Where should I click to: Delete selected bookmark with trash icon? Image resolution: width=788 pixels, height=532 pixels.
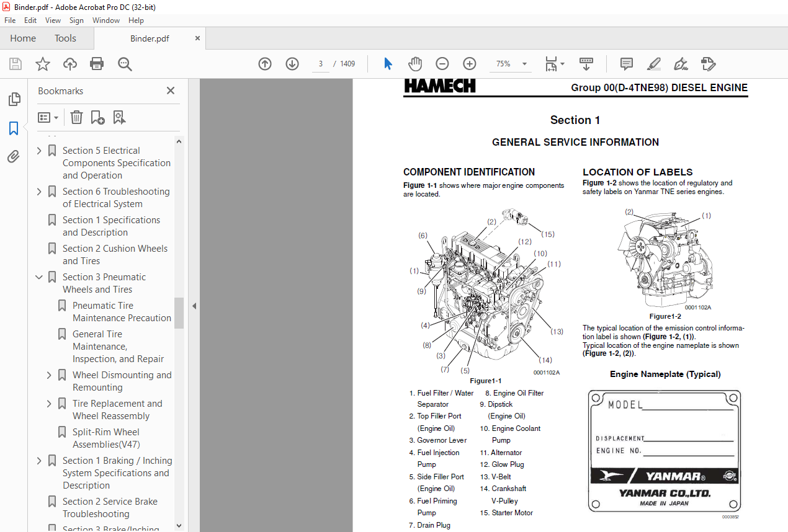coord(76,117)
